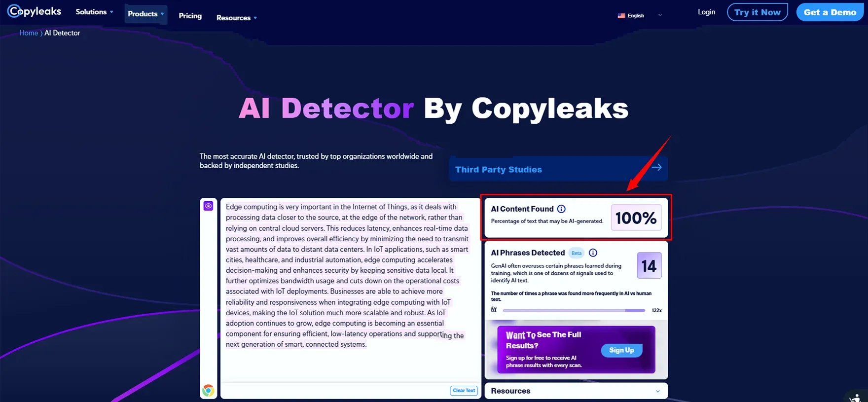Open the English language dropdown

click(x=640, y=16)
